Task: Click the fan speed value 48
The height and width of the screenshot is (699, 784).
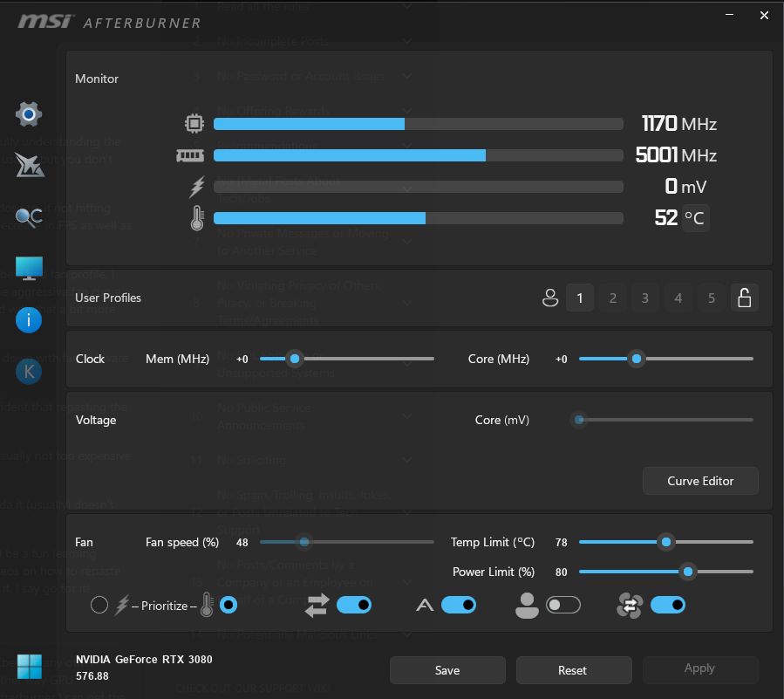Action: click(x=242, y=543)
